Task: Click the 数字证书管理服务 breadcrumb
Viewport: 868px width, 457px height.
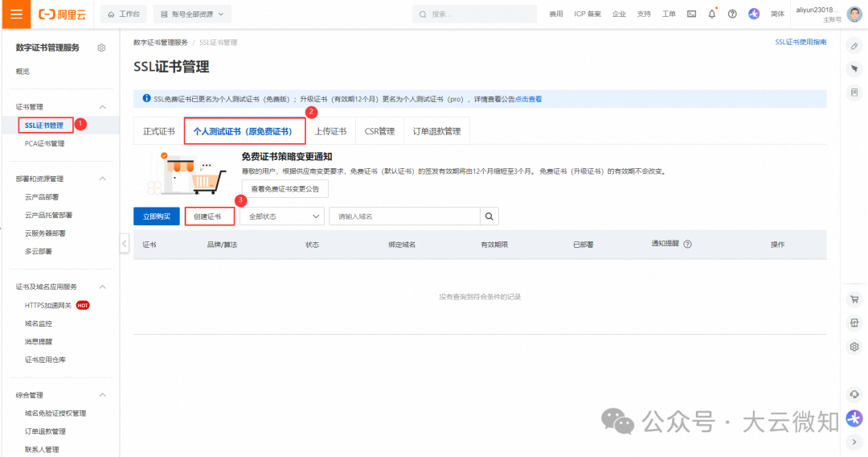Action: tap(161, 42)
